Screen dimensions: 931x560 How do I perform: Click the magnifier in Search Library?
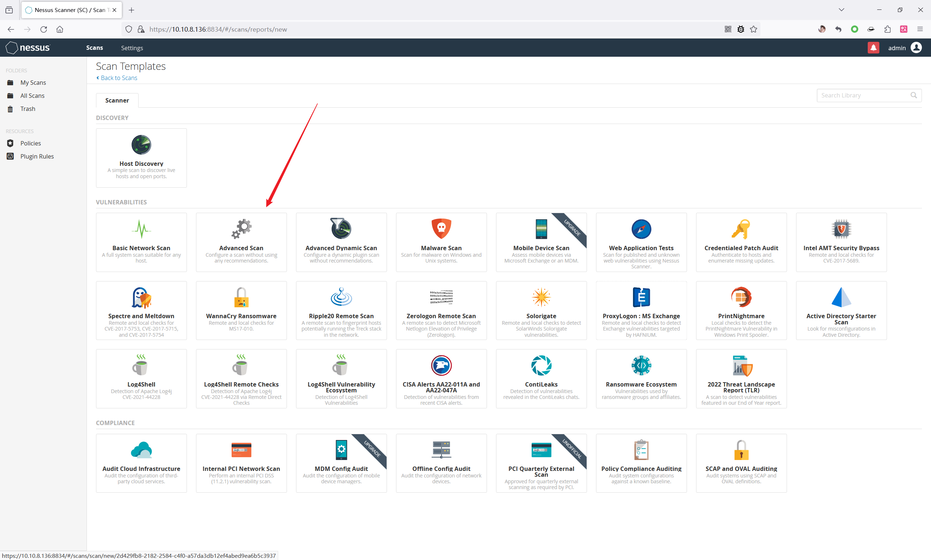(x=914, y=96)
